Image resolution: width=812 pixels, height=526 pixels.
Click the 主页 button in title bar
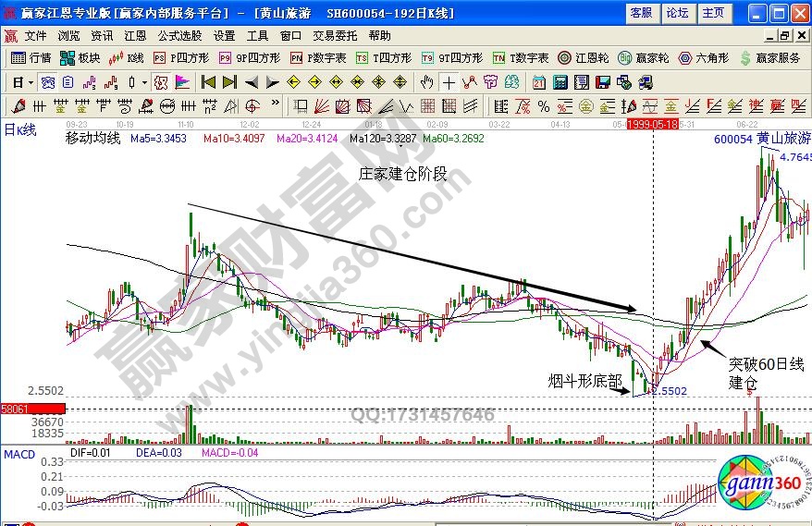click(714, 13)
